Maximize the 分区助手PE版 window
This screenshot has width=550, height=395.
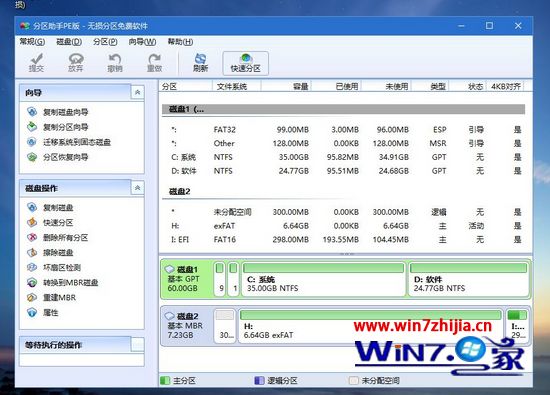tap(489, 26)
